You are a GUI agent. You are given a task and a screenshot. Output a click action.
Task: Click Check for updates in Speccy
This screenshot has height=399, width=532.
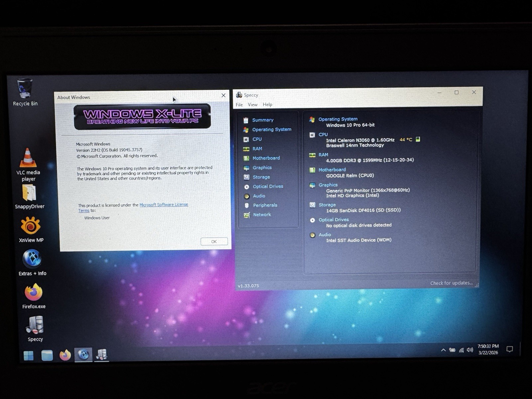coord(451,283)
